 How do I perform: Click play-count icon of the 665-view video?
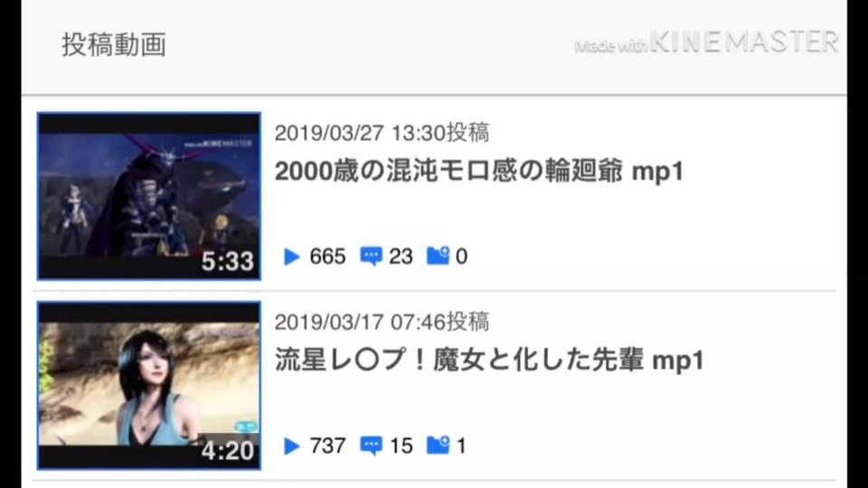292,257
